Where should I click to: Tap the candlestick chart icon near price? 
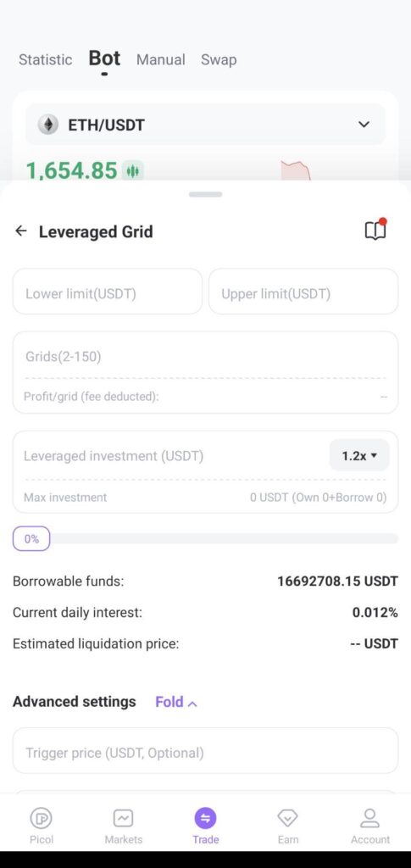click(x=133, y=171)
